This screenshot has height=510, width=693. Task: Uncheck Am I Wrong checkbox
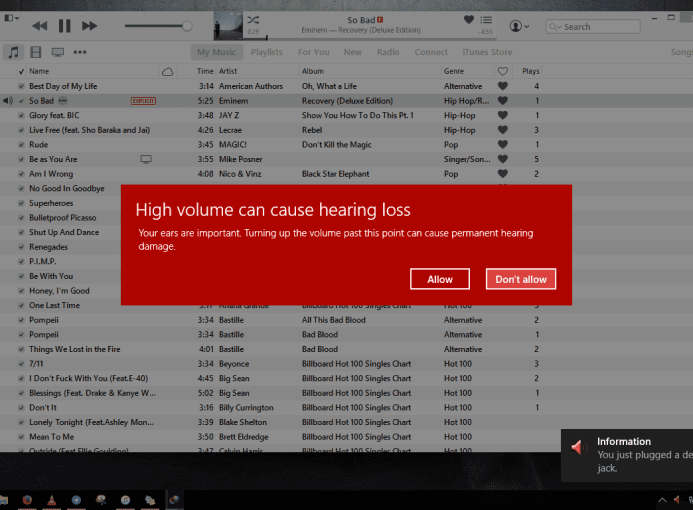coord(21,174)
